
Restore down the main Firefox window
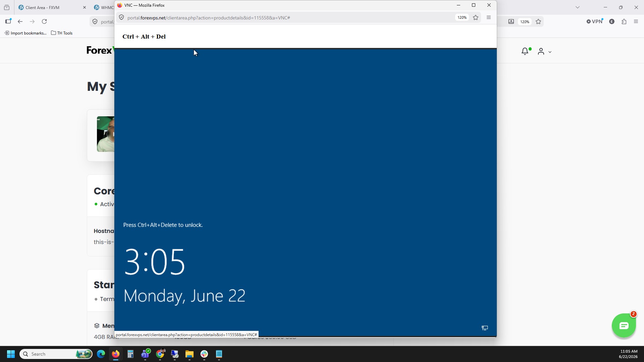(x=621, y=7)
